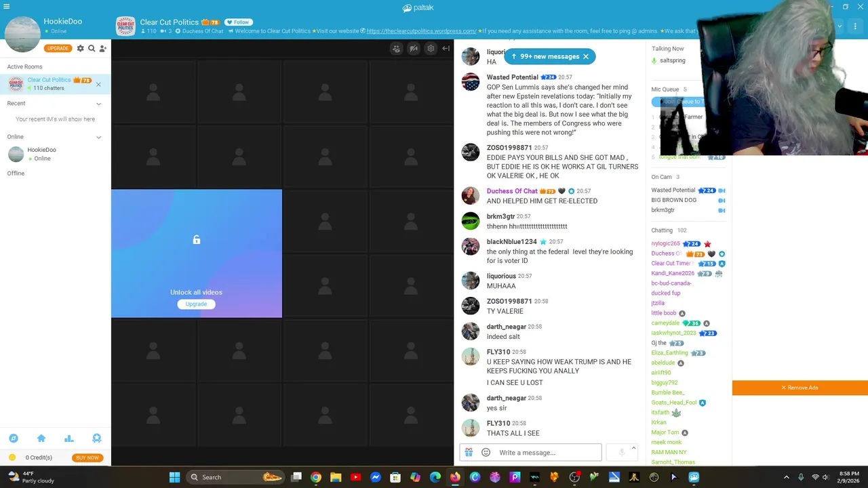Open theclearcutpolitics.wordpress.com link
The height and width of the screenshot is (488, 868).
pos(421,31)
